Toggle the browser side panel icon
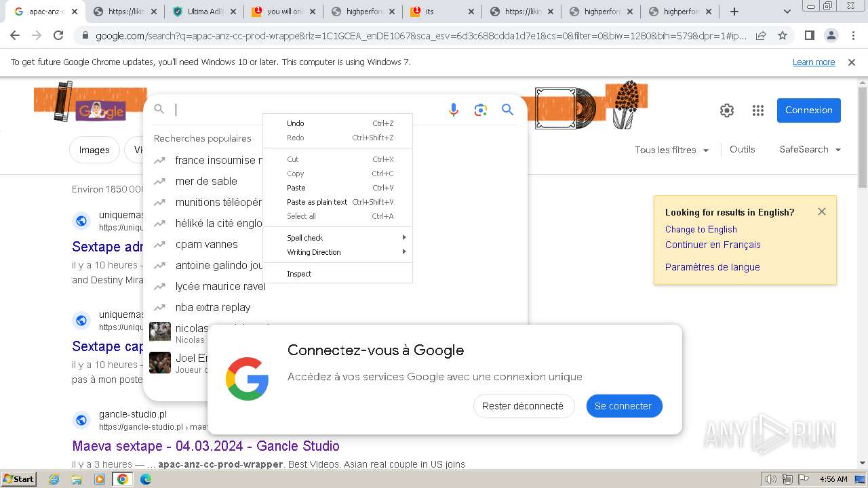 [809, 36]
